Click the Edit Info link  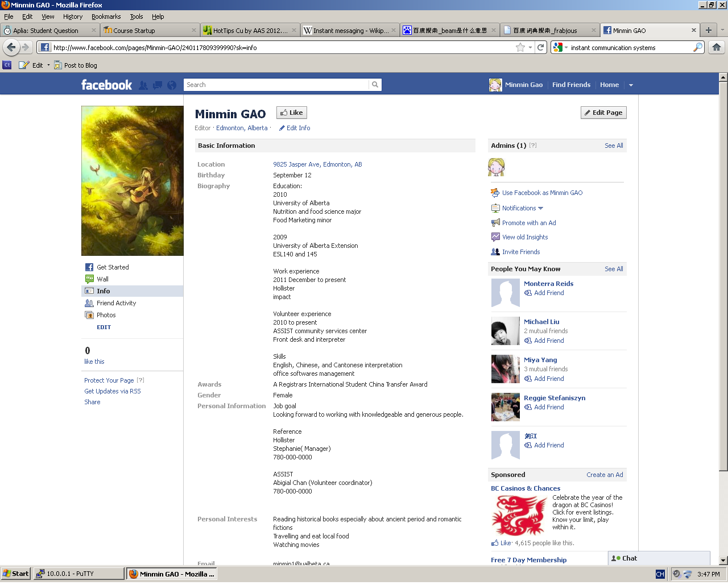pyautogui.click(x=295, y=128)
